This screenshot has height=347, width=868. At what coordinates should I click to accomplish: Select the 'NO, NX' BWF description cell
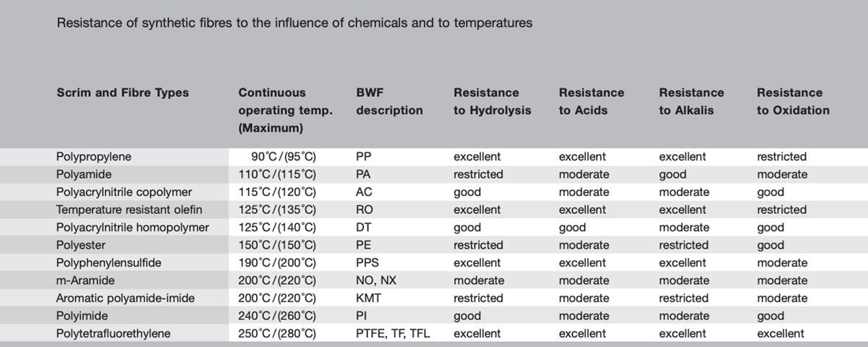tap(376, 280)
